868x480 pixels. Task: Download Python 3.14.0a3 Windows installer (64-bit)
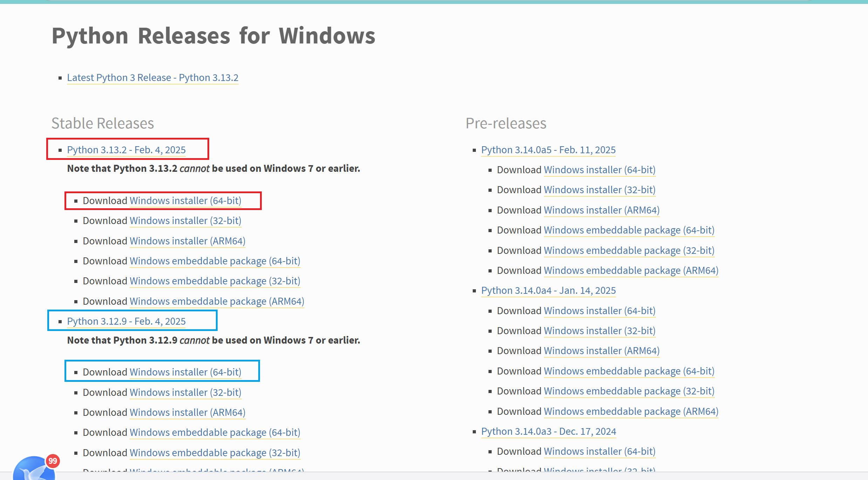coord(599,451)
